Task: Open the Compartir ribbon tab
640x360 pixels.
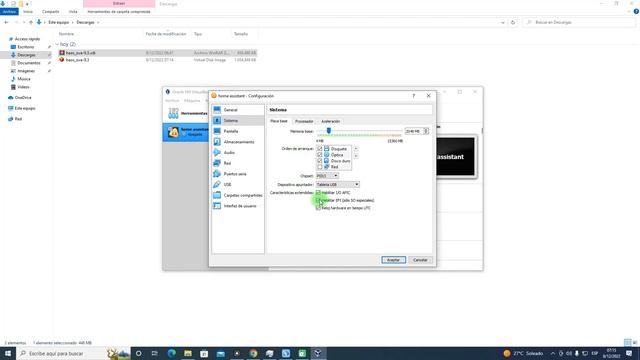Action: (51, 12)
